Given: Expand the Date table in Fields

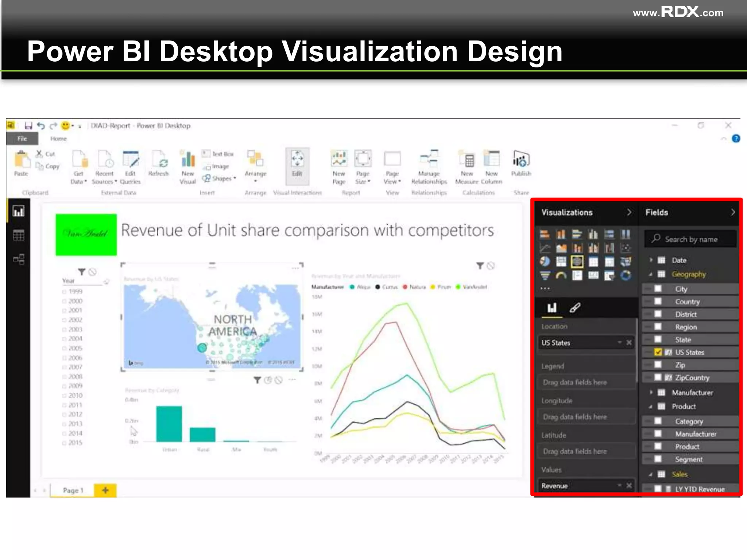Looking at the screenshot, I should point(651,260).
